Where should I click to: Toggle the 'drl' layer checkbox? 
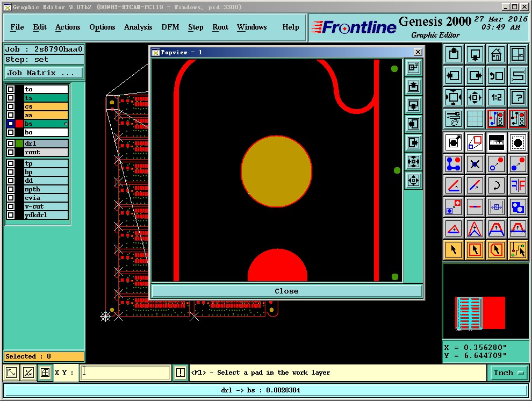click(x=11, y=144)
